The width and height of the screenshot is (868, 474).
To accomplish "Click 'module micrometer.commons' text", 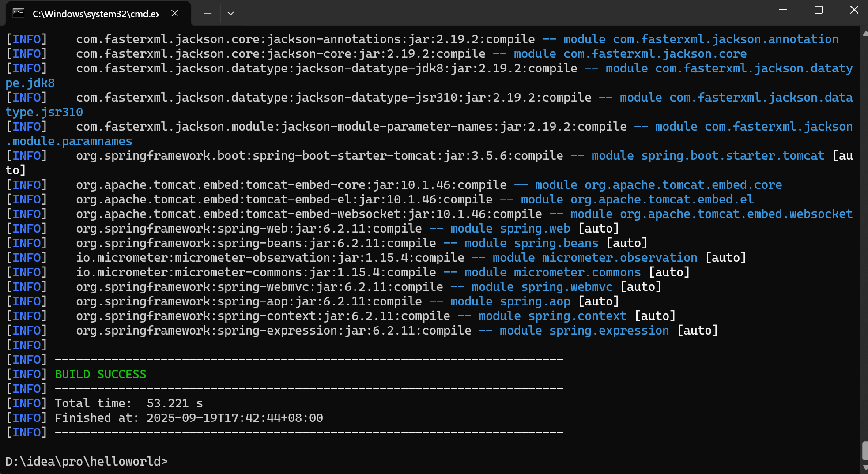I will click(553, 272).
